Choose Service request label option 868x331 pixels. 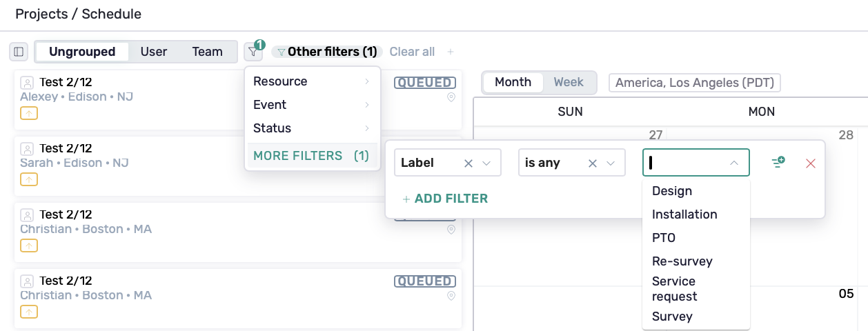pos(696,289)
